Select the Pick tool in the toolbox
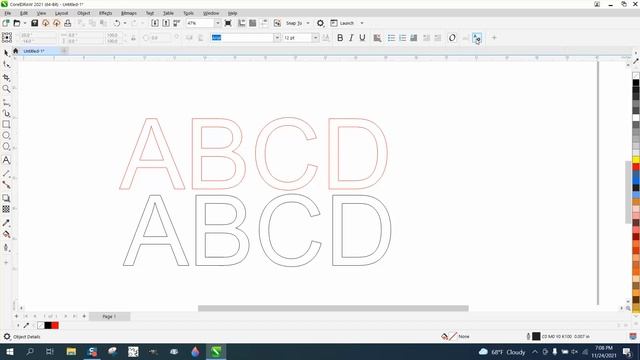 point(6,53)
